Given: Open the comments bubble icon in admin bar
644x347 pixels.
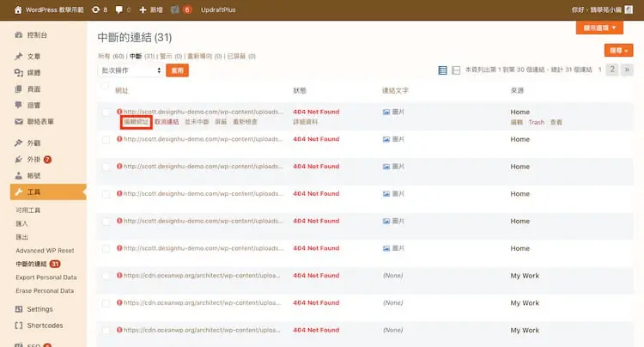Looking at the screenshot, I should point(119,9).
